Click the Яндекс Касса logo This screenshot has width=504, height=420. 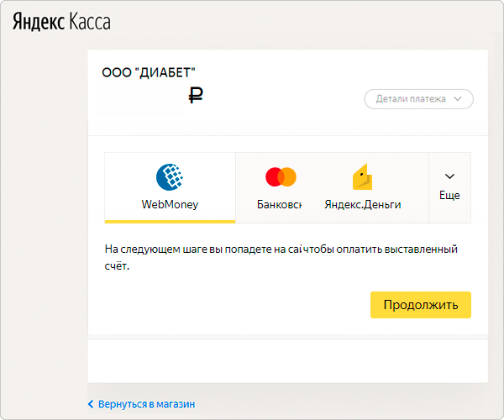click(61, 22)
